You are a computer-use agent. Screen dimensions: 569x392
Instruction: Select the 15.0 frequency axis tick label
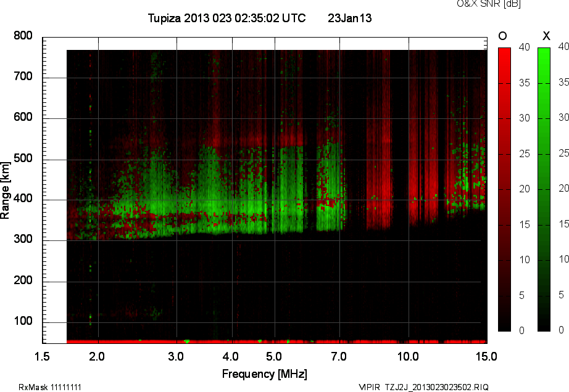(x=486, y=356)
